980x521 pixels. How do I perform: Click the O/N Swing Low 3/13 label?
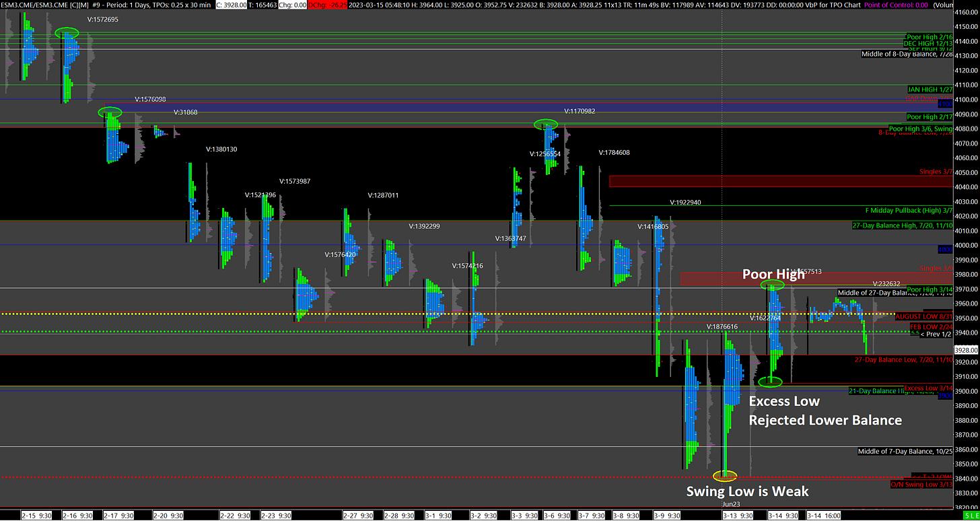point(921,485)
